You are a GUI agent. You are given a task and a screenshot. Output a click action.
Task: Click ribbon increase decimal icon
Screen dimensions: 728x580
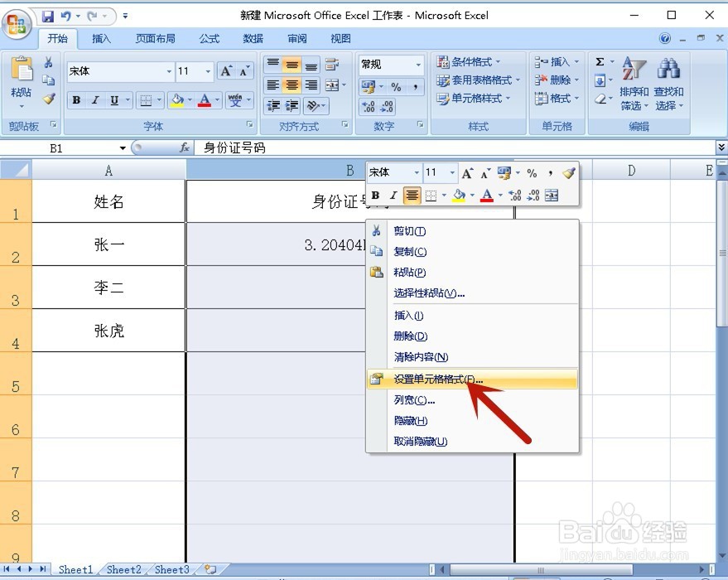coord(369,107)
